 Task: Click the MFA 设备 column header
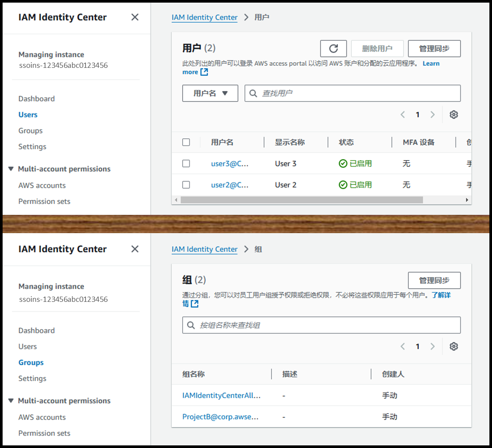(x=418, y=142)
